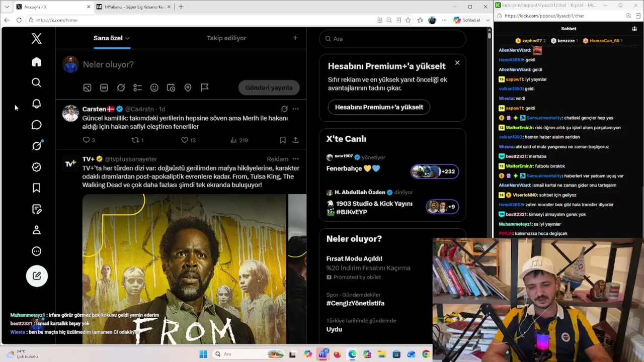The width and height of the screenshot is (644, 362).
Task: Open the #CengizYönetİstifa trend
Action: pos(355,303)
